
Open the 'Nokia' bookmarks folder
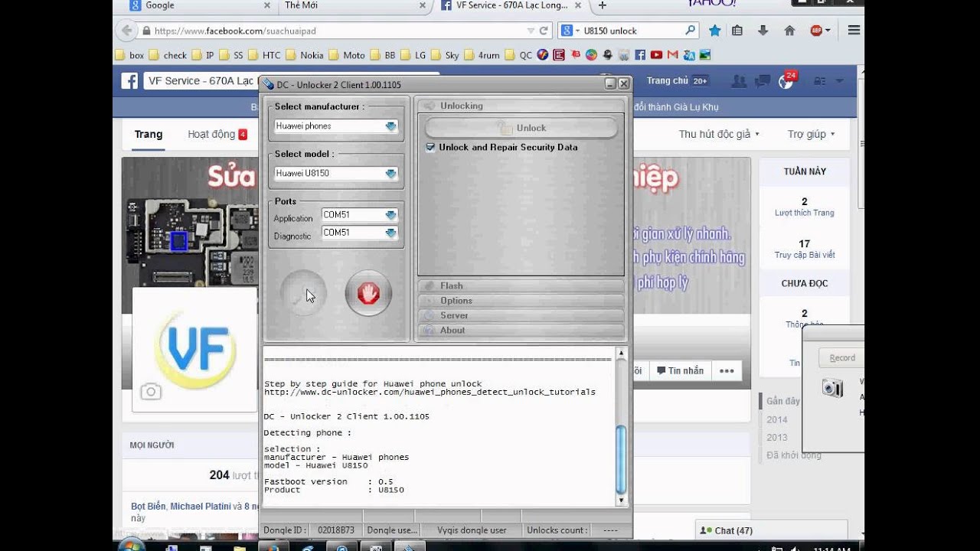click(305, 55)
